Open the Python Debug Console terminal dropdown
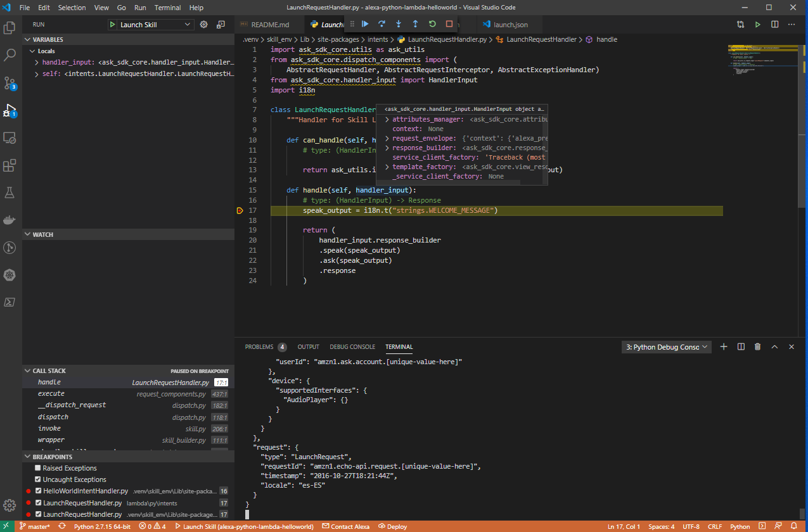Viewport: 808px width, 532px height. pos(667,347)
